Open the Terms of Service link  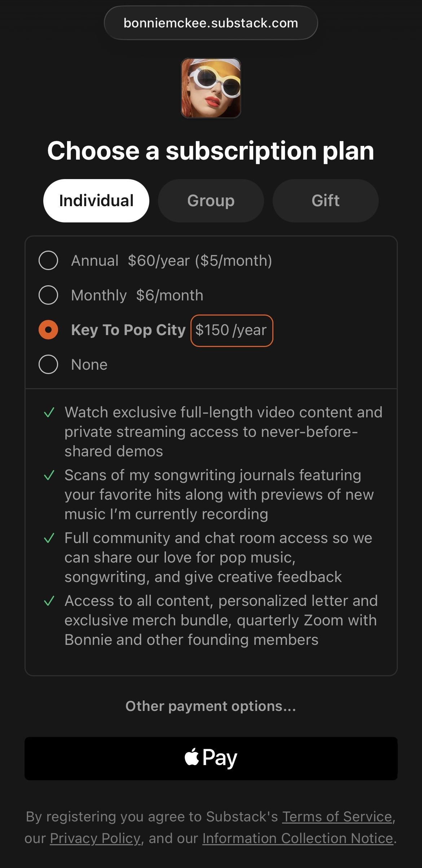(x=337, y=816)
